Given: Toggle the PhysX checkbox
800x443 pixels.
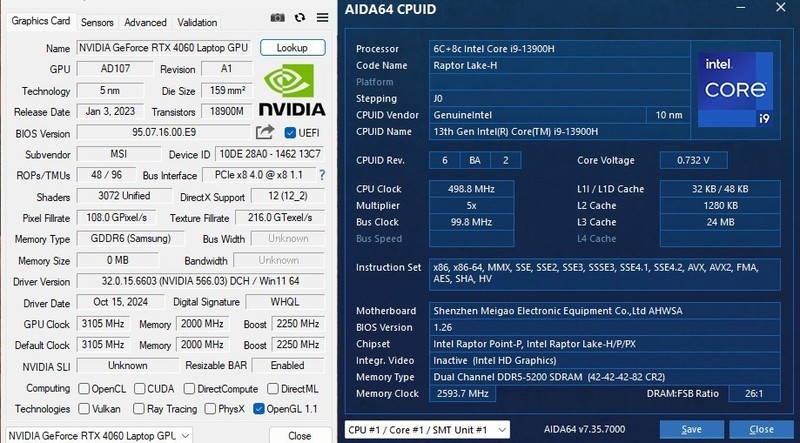Looking at the screenshot, I should [x=210, y=409].
